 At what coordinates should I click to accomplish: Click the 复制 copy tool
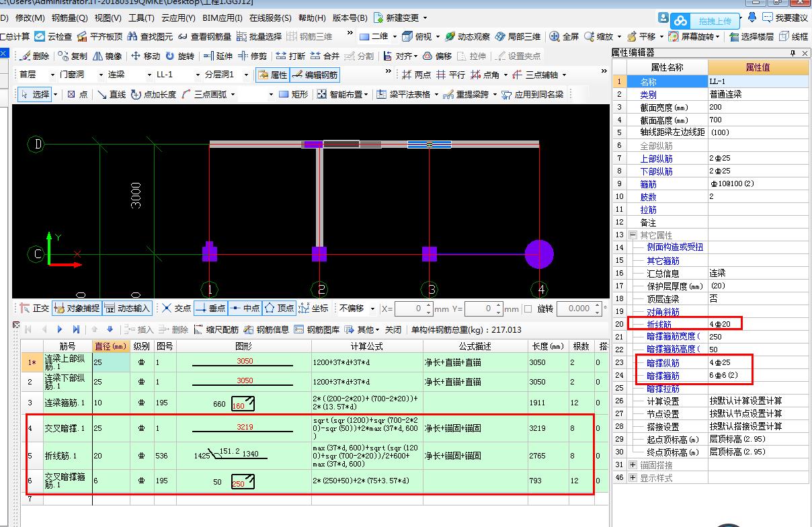point(73,56)
